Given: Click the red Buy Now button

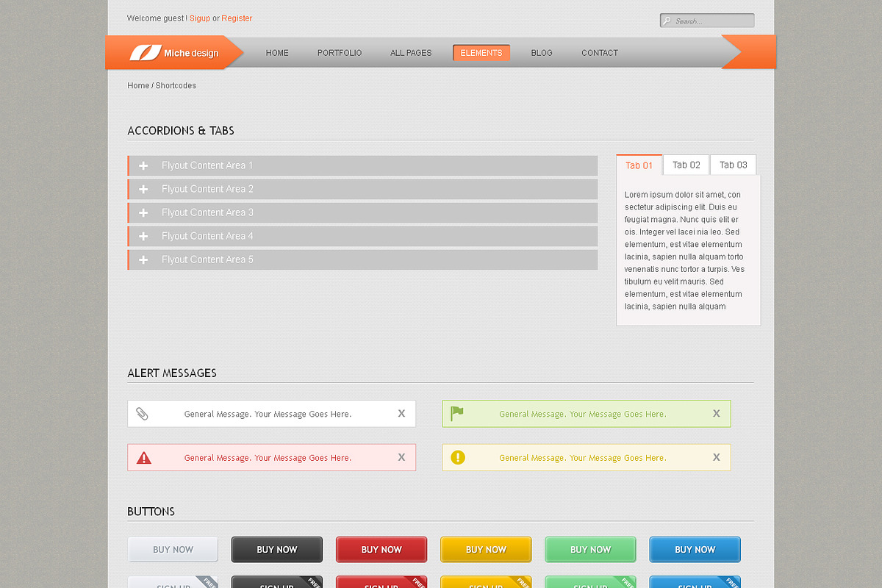Looking at the screenshot, I should (381, 550).
